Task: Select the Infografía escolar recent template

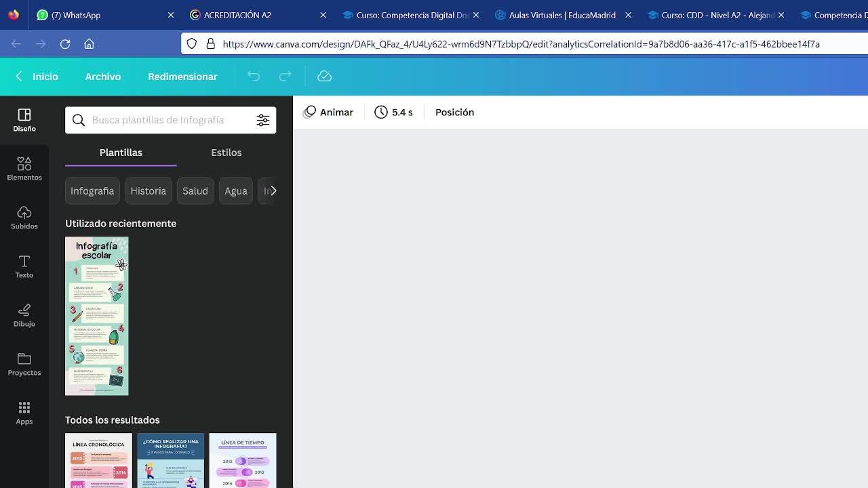Action: click(97, 316)
